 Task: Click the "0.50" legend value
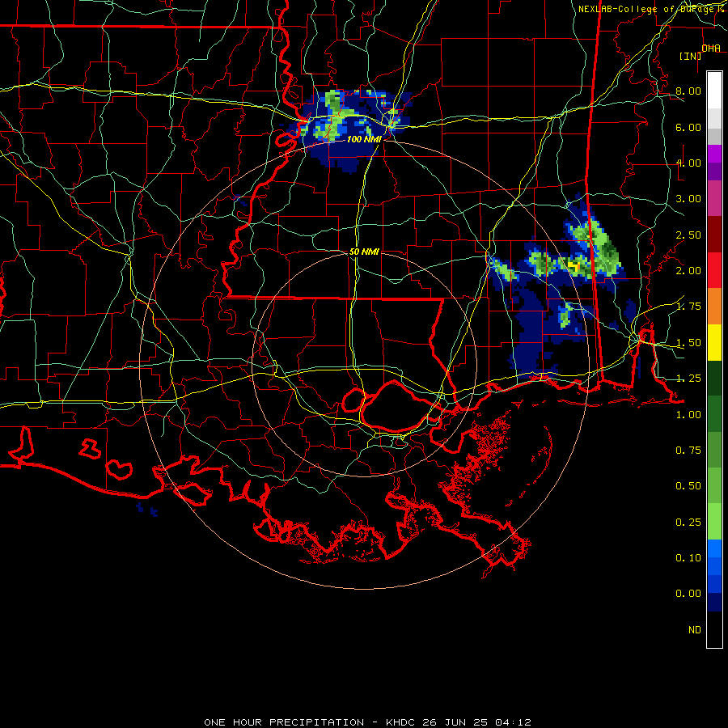click(x=688, y=486)
